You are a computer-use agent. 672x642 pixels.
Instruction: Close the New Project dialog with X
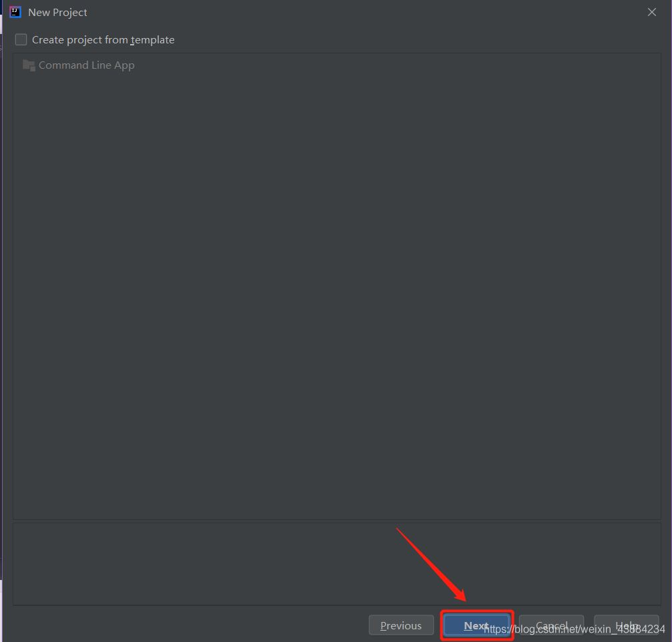click(x=652, y=12)
